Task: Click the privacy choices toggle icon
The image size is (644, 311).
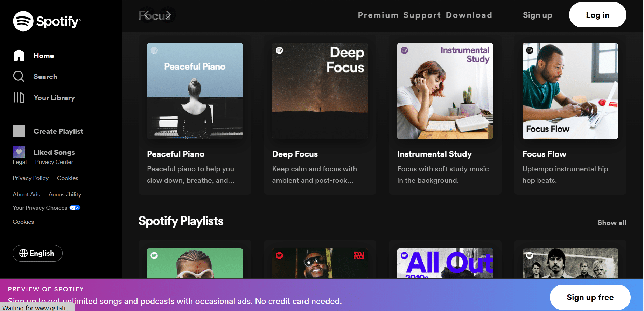Action: click(75, 208)
